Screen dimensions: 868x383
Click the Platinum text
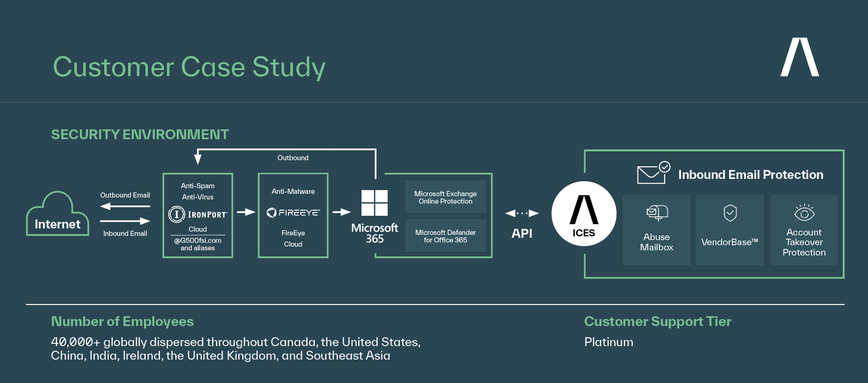click(x=609, y=342)
